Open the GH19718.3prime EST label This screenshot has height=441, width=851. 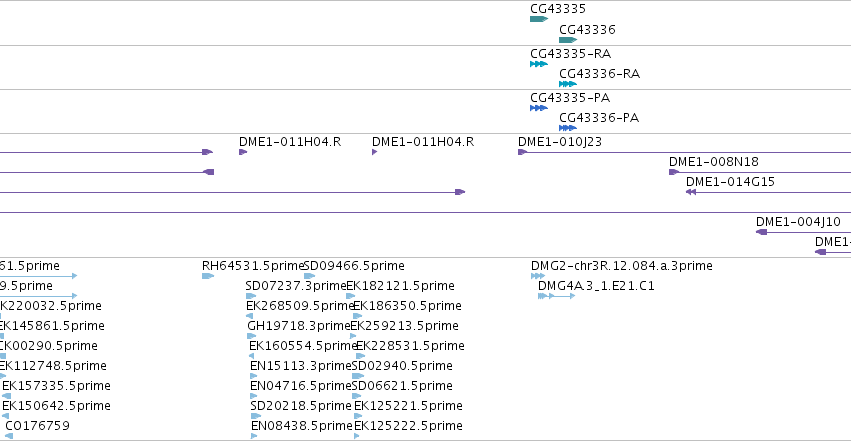[299, 326]
